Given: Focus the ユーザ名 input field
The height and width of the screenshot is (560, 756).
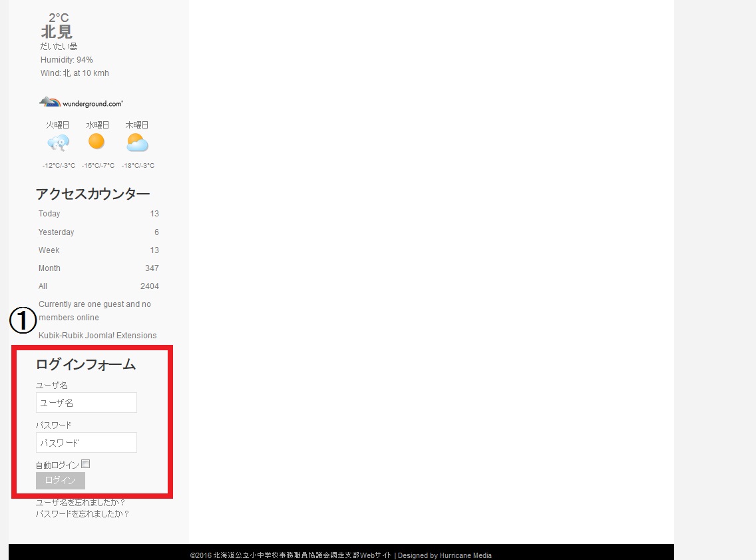Looking at the screenshot, I should [87, 403].
